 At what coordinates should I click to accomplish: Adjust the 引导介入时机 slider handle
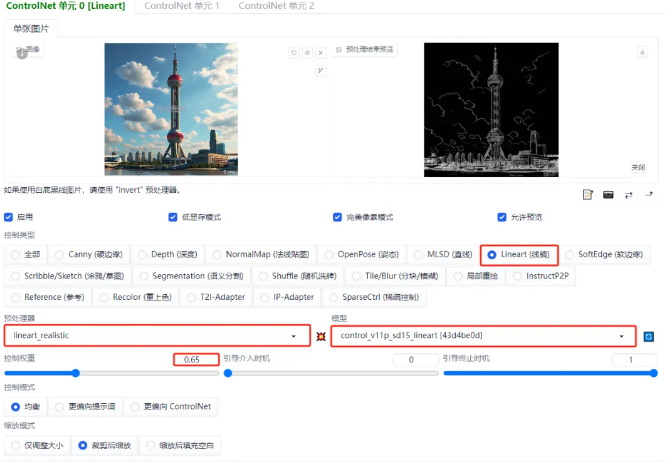pyautogui.click(x=228, y=373)
